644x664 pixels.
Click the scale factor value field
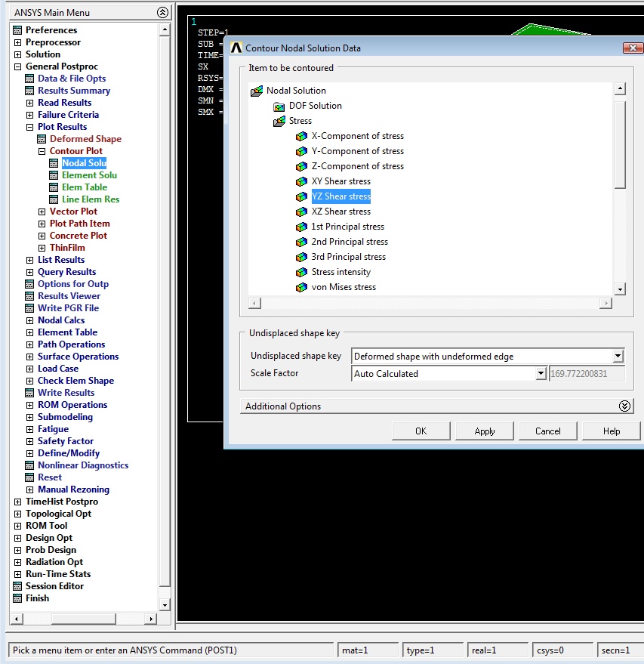[587, 373]
